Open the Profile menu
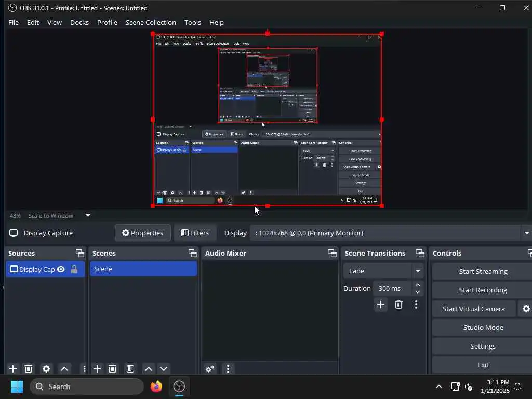This screenshot has width=532, height=399. click(x=107, y=22)
